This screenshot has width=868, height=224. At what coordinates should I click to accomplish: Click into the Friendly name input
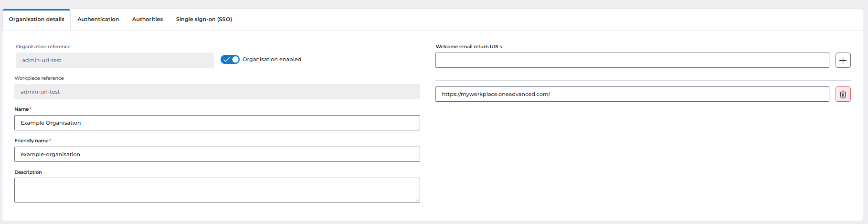[217, 154]
